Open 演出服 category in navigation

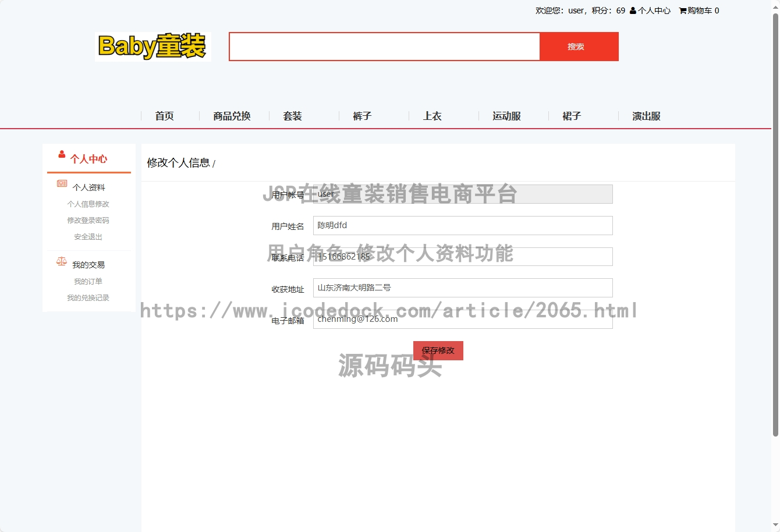pos(646,116)
